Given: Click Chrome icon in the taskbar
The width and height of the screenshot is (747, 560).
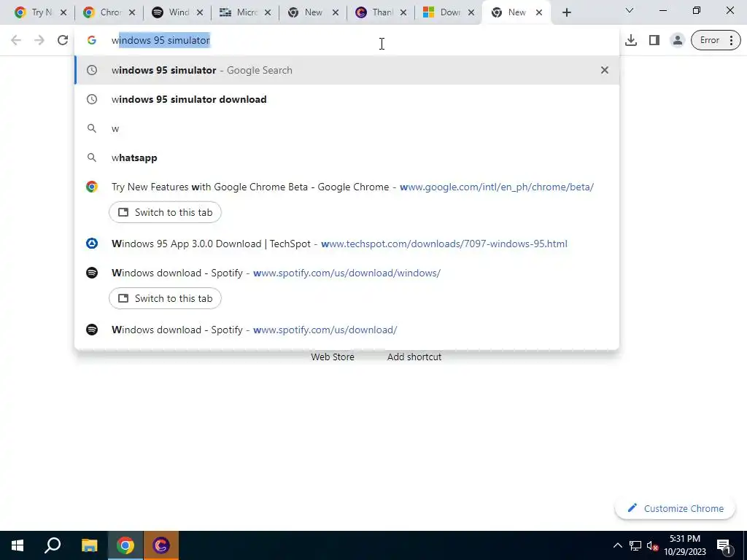Looking at the screenshot, I should pos(125,545).
